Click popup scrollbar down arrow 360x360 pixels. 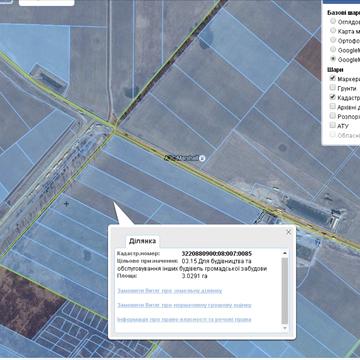coord(285,328)
